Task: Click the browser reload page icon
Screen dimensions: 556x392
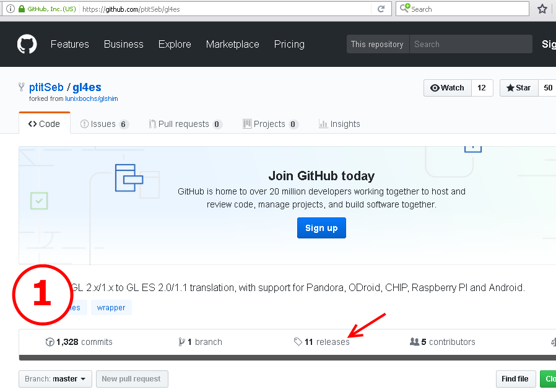Action: pyautogui.click(x=381, y=9)
